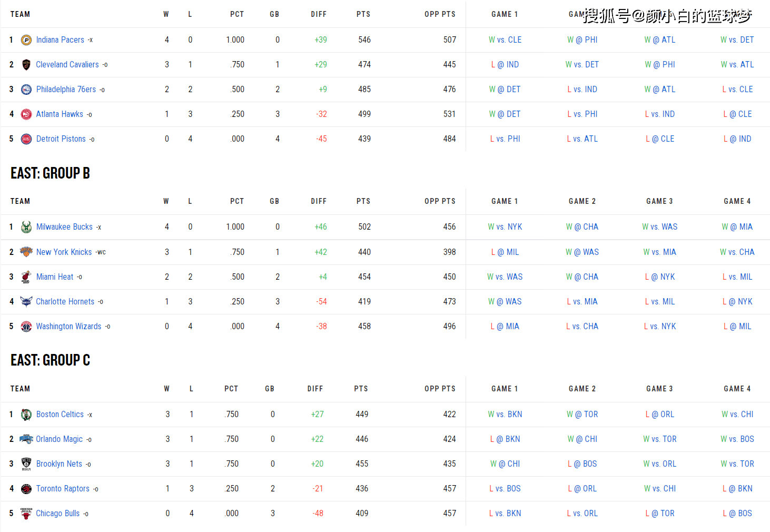Click the East: Group B heading

[x=51, y=173]
